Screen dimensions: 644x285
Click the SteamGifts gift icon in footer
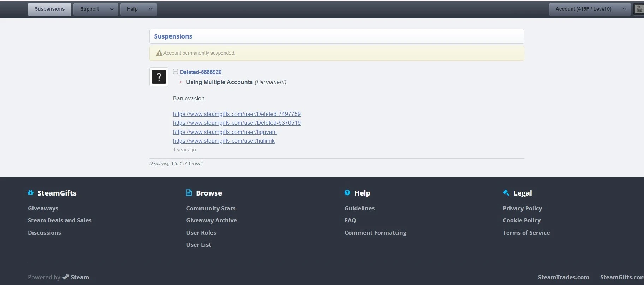pos(31,193)
